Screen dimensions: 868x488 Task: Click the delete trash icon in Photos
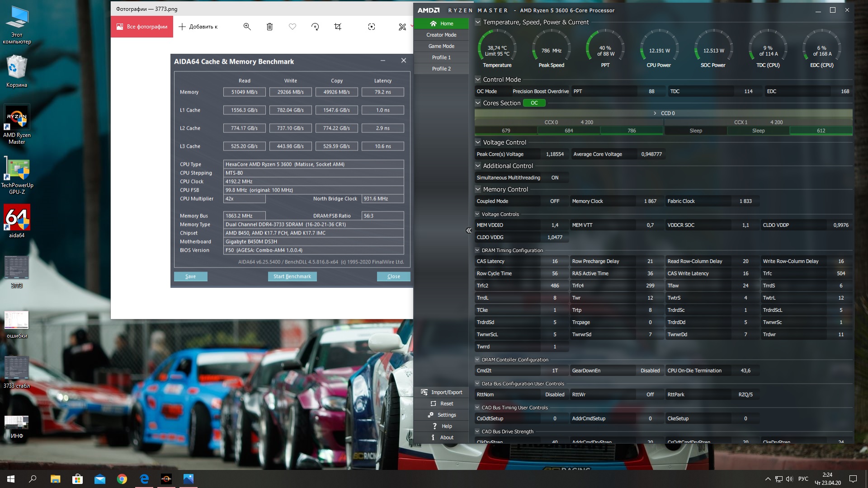click(x=269, y=27)
